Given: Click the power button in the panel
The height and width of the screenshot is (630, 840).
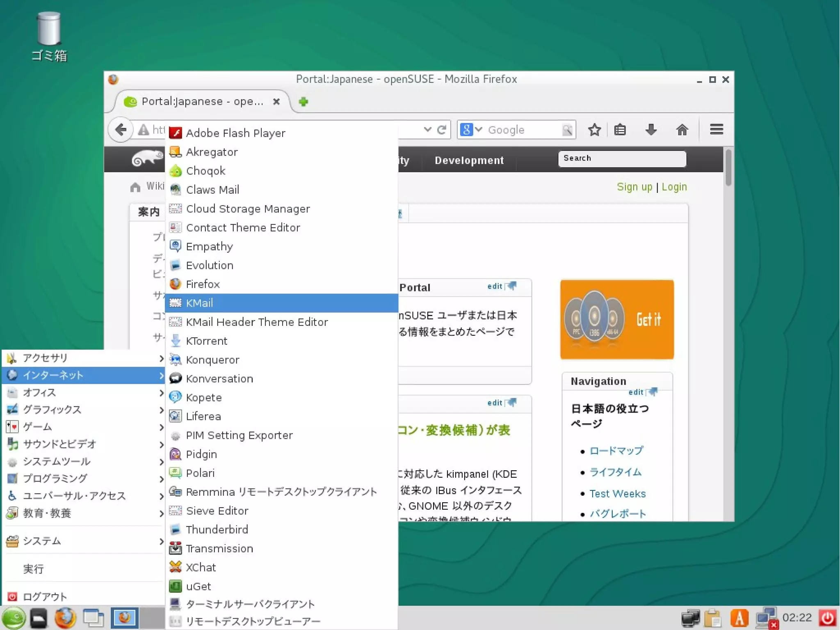Looking at the screenshot, I should (x=827, y=618).
